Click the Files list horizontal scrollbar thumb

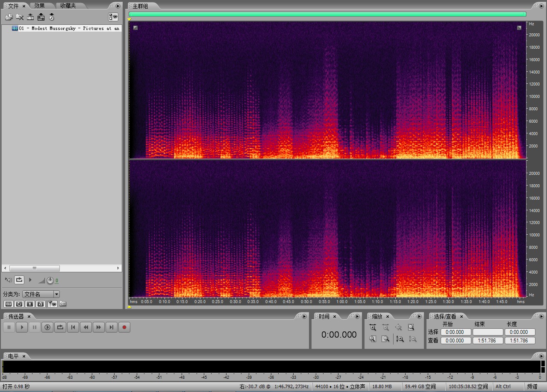coord(34,268)
